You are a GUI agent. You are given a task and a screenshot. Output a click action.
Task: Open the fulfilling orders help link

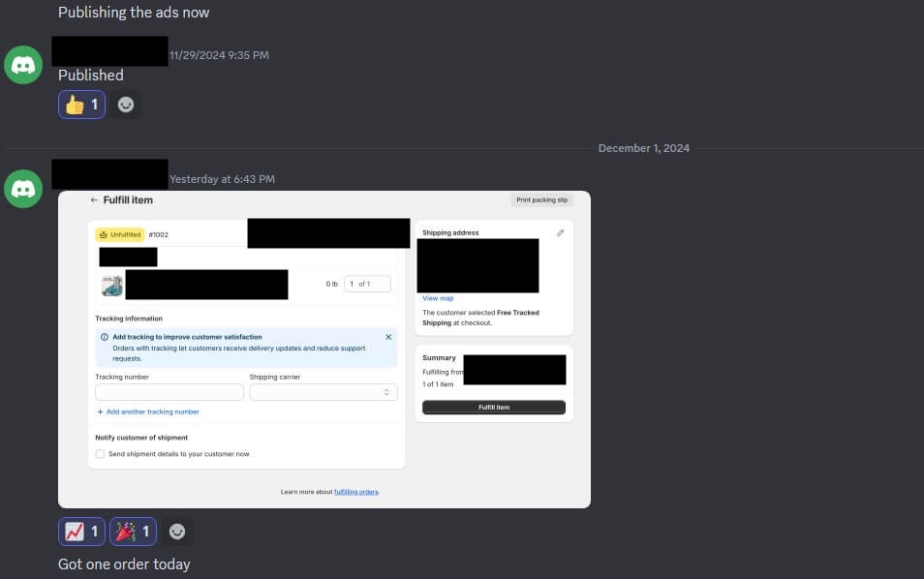pyautogui.click(x=355, y=492)
